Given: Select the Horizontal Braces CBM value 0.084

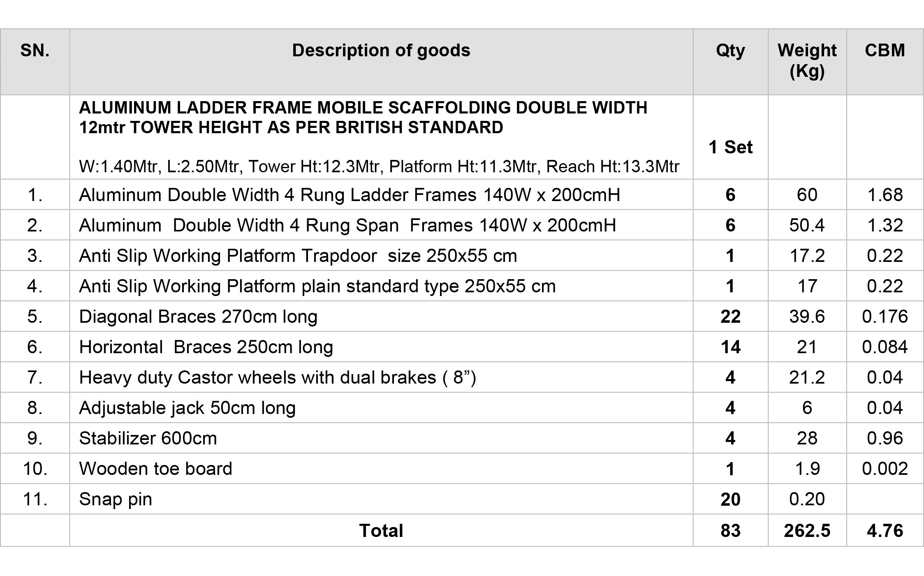Looking at the screenshot, I should [x=885, y=347].
